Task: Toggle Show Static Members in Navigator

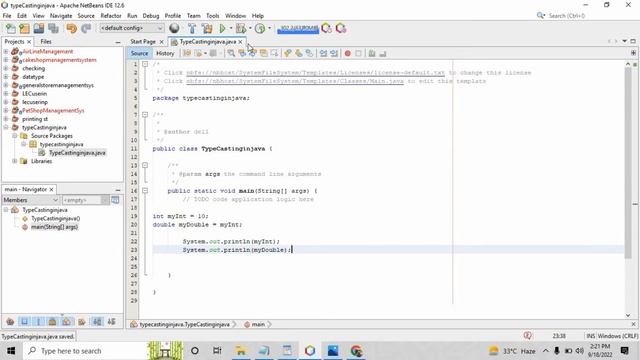Action: click(x=38, y=322)
